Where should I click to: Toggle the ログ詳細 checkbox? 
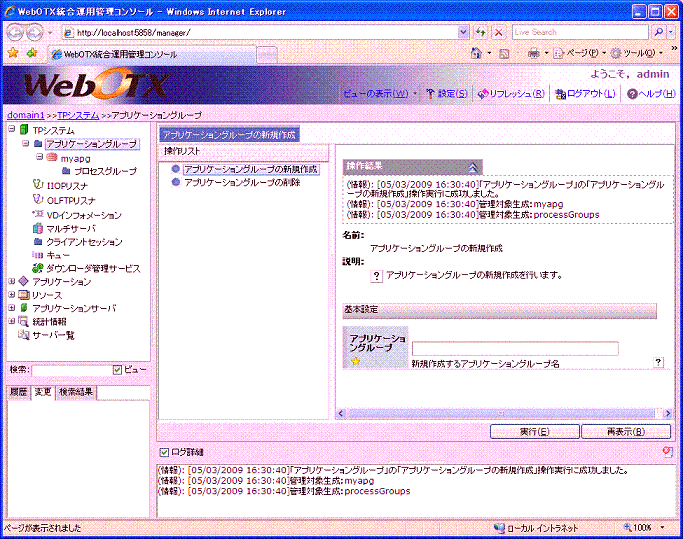(164, 453)
